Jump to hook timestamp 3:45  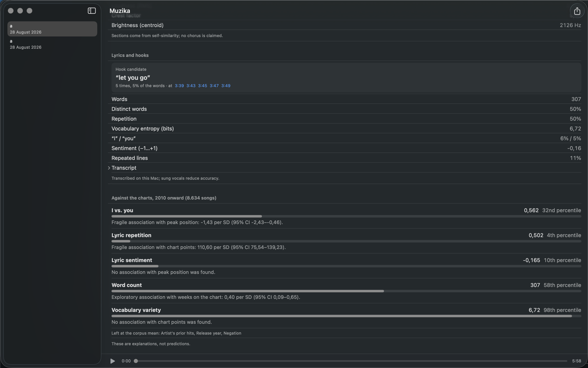tap(202, 86)
